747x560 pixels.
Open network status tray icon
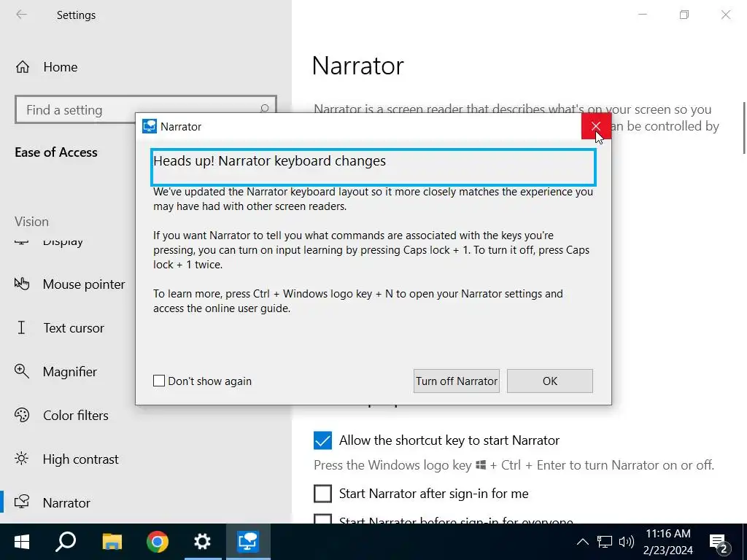click(x=605, y=542)
